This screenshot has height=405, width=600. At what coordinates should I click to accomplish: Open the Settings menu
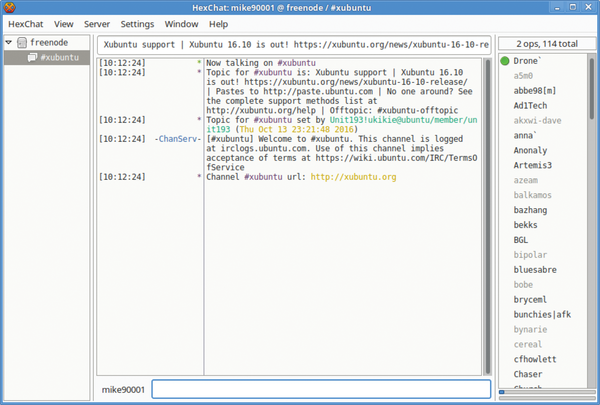click(137, 24)
